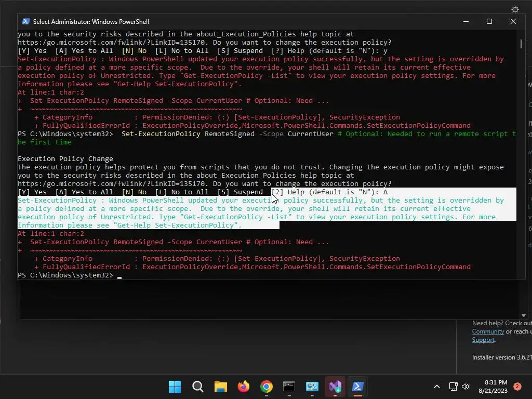The image size is (532, 399).
Task: Click the PowerShell icon in the title bar
Action: 26,21
